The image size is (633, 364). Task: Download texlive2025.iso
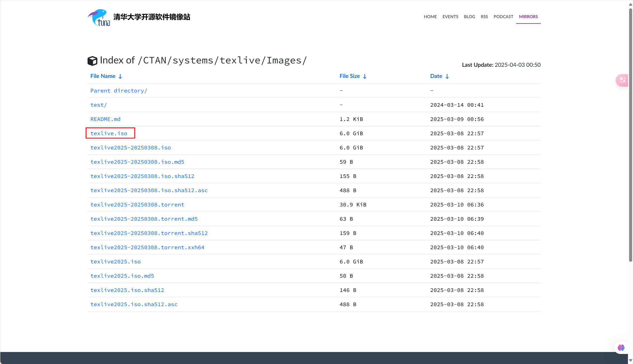coord(115,261)
